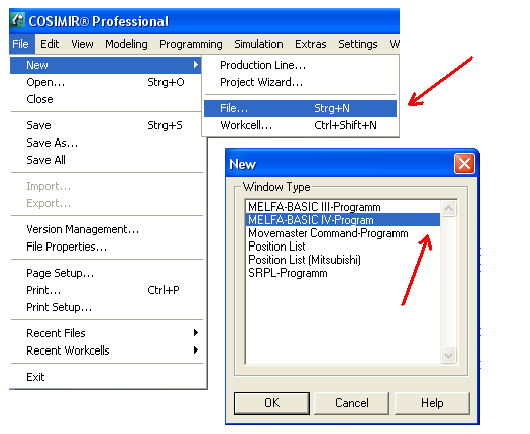Image resolution: width=530 pixels, height=434 pixels.
Task: Open the Edit menu
Action: click(x=49, y=44)
